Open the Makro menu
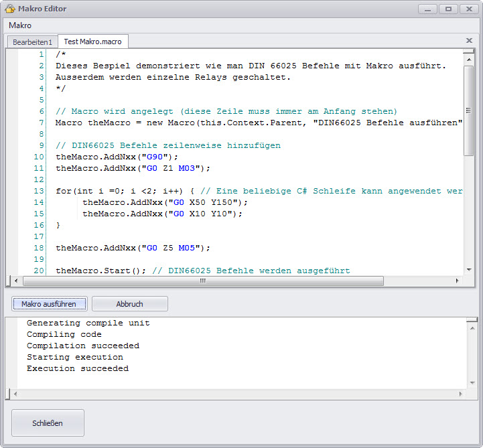483x448 pixels. coord(20,25)
